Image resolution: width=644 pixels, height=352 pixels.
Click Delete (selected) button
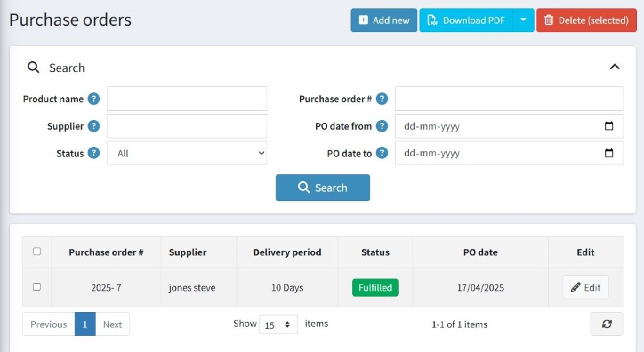(x=587, y=20)
